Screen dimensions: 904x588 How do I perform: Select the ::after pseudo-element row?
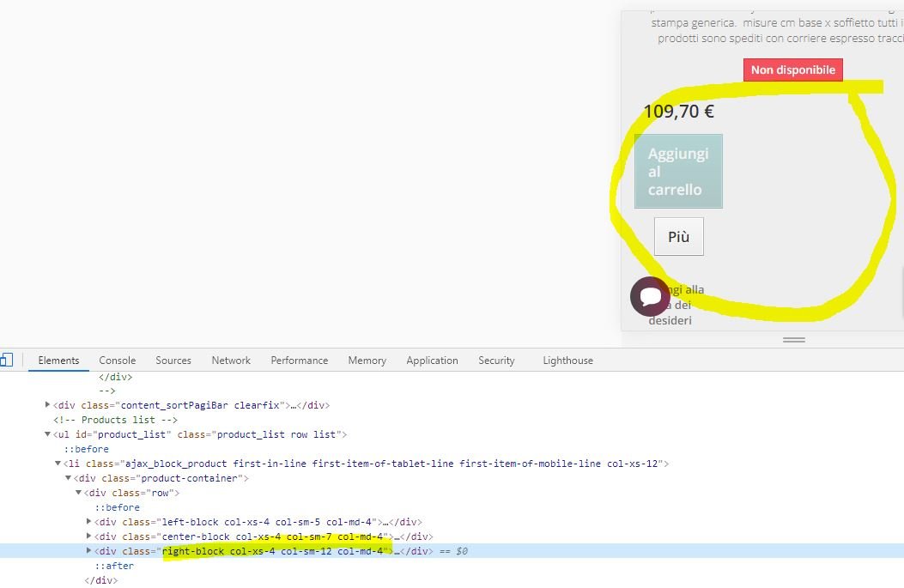click(114, 566)
